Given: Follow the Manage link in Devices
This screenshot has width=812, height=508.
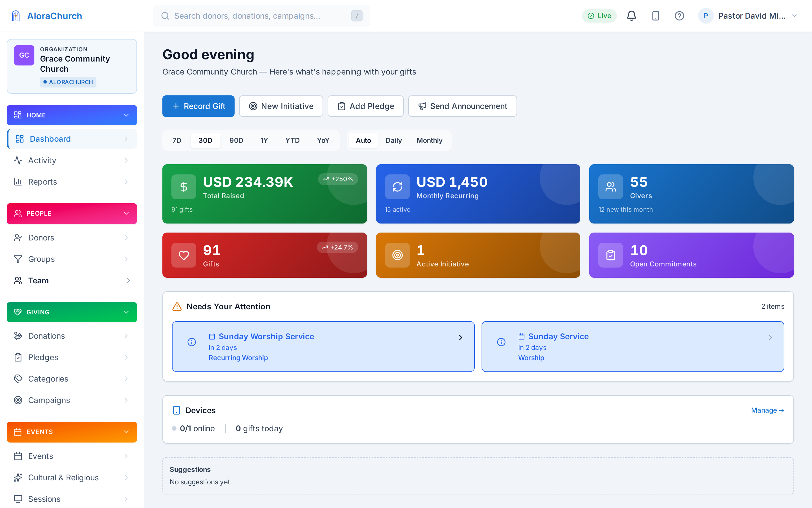Looking at the screenshot, I should (767, 410).
